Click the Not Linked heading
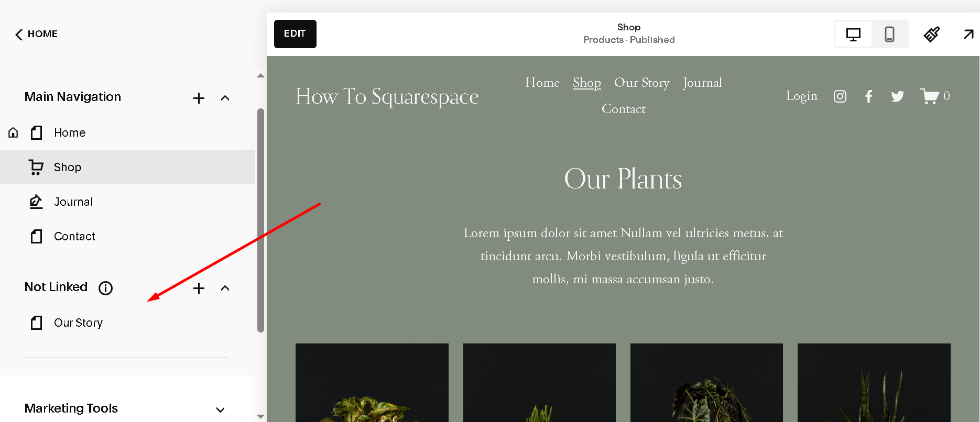980x422 pixels. 56,287
